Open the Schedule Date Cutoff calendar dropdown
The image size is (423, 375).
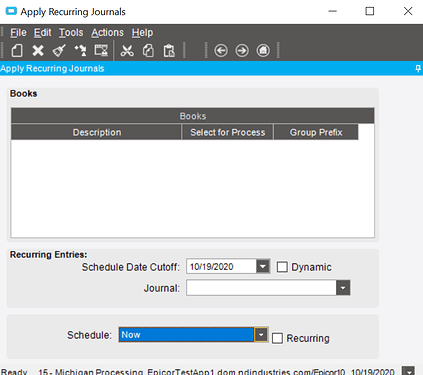coord(263,267)
